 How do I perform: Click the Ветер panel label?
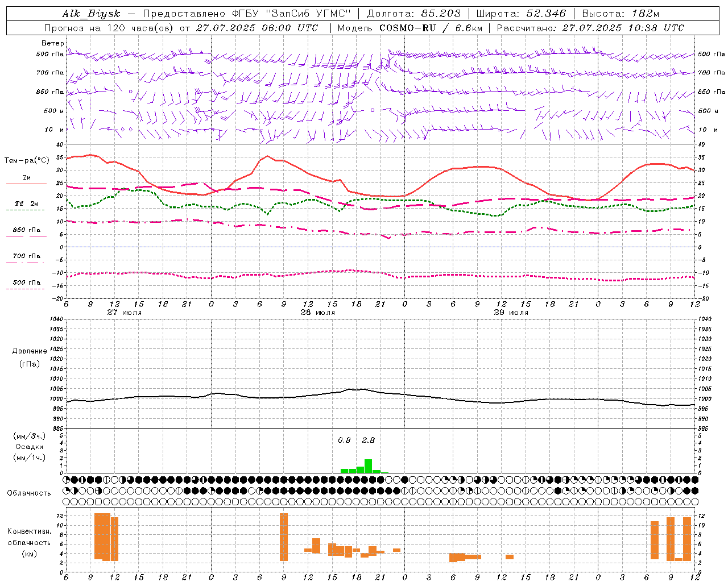(x=52, y=43)
